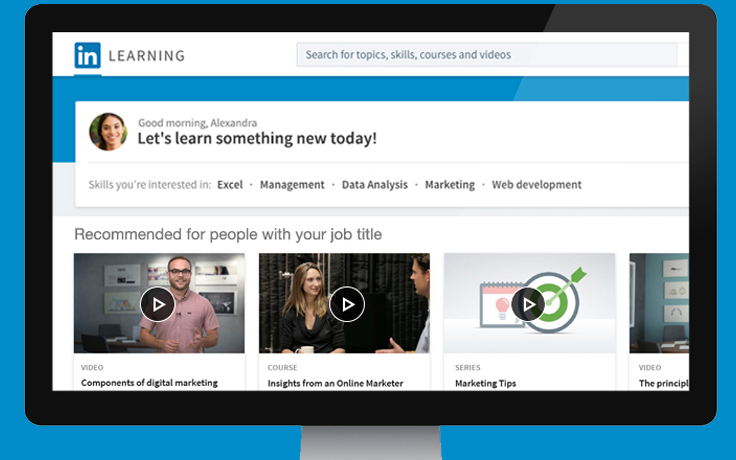The height and width of the screenshot is (460, 736).
Task: Open the partially visible fourth video thumbnail
Action: click(660, 303)
